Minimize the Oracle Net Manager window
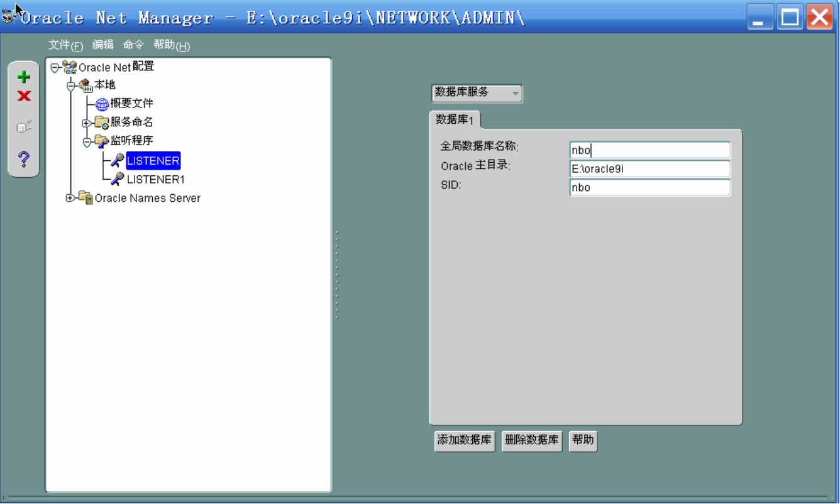 [761, 18]
